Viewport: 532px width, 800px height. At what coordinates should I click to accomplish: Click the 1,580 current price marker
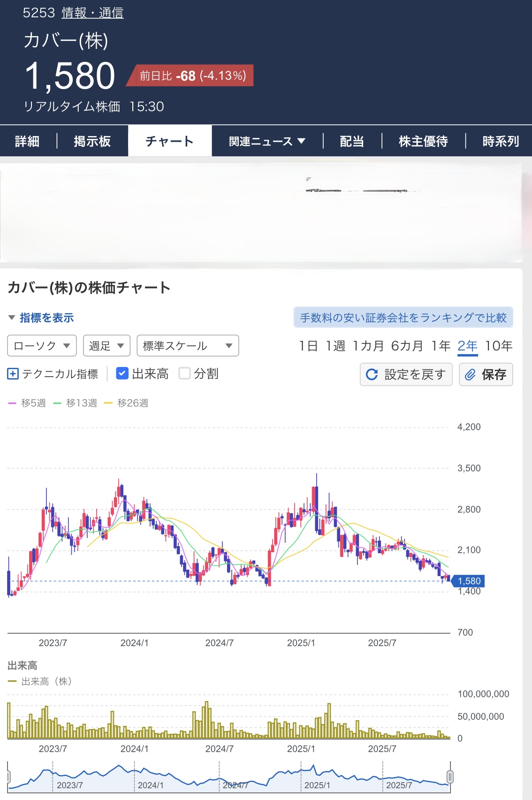469,581
